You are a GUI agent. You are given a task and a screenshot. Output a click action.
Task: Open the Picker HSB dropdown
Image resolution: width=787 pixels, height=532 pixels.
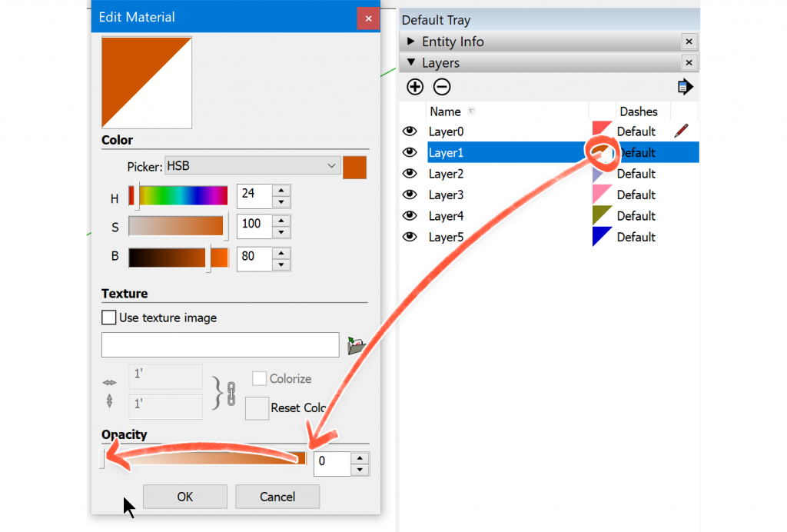tap(253, 166)
